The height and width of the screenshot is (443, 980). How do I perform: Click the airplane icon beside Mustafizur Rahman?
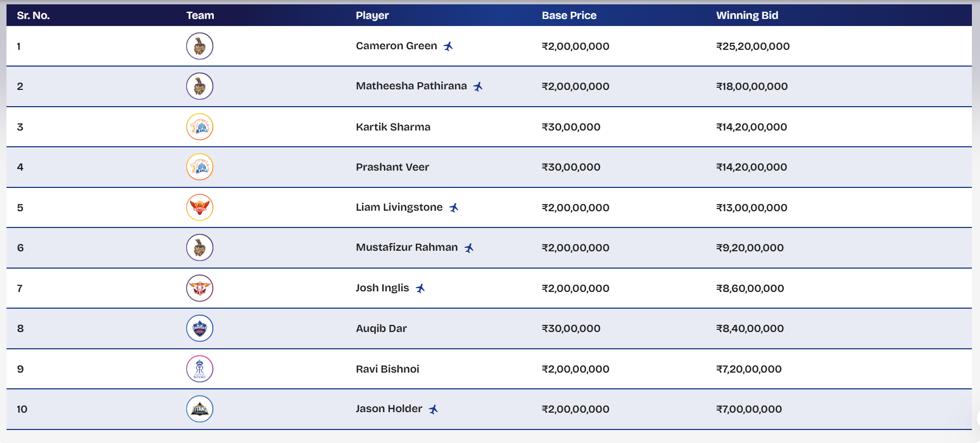pos(469,248)
